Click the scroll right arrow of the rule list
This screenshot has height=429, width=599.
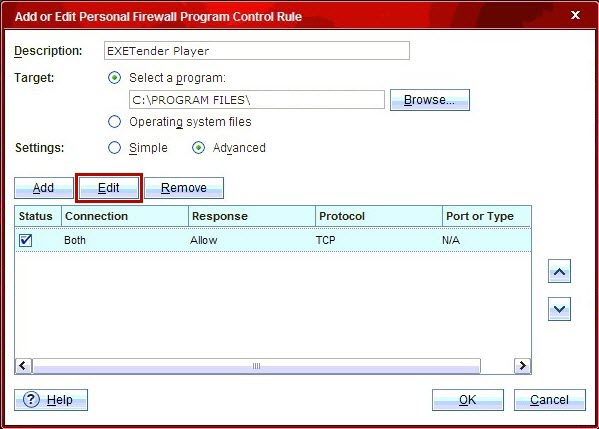coord(522,366)
